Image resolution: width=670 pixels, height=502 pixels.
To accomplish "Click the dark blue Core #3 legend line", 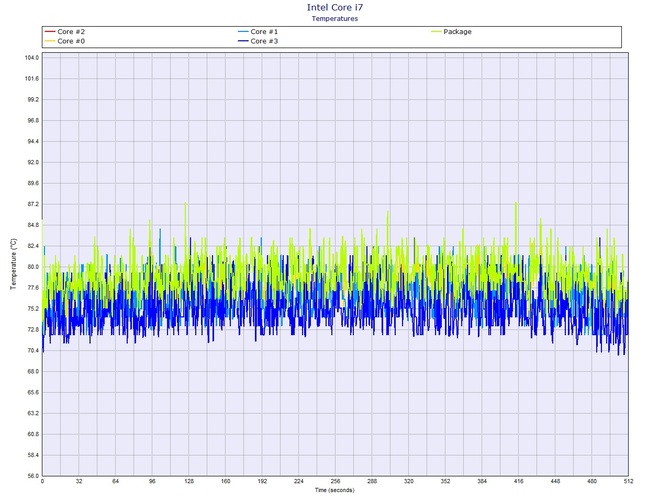I will pyautogui.click(x=243, y=41).
